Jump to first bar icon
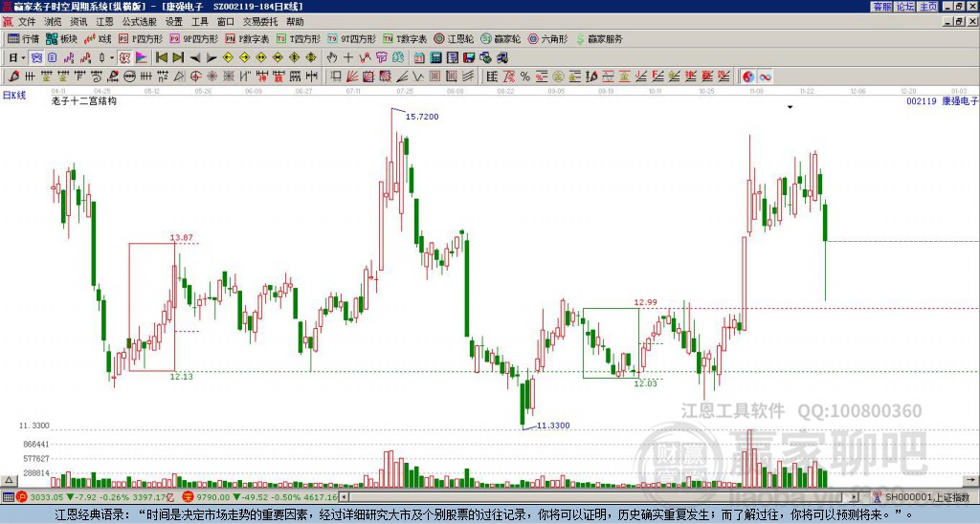The height and width of the screenshot is (524, 980). pos(162,57)
